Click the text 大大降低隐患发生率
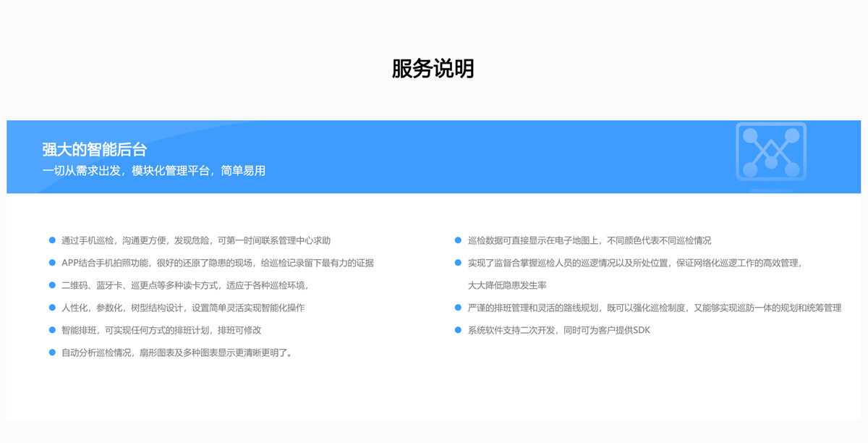The width and height of the screenshot is (868, 443). tap(506, 285)
